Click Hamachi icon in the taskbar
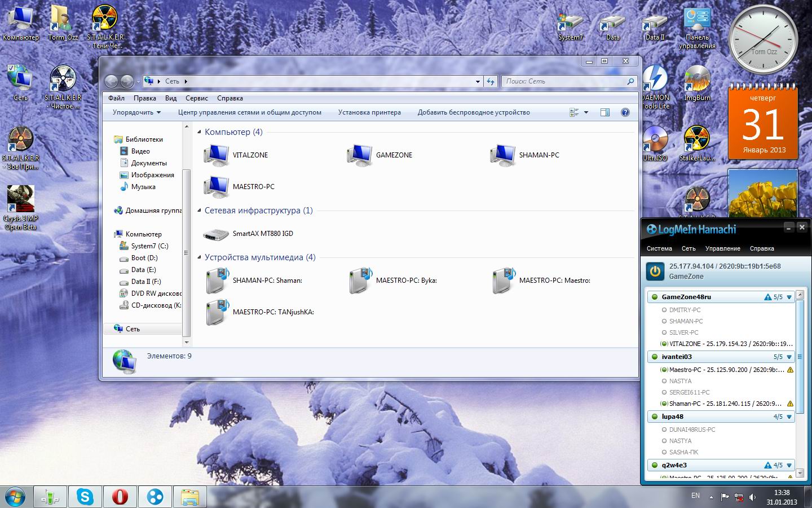 coord(155,497)
